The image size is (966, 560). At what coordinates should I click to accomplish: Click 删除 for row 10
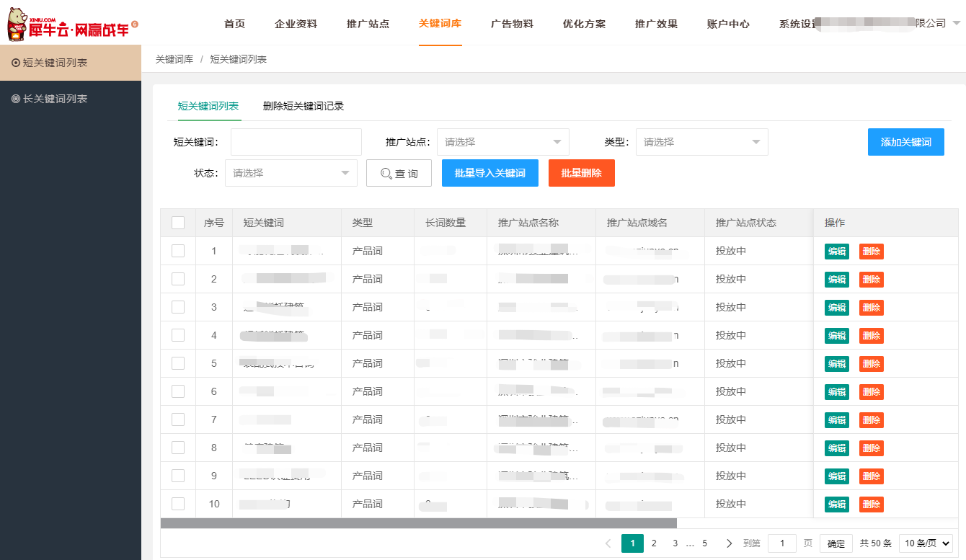pos(872,505)
